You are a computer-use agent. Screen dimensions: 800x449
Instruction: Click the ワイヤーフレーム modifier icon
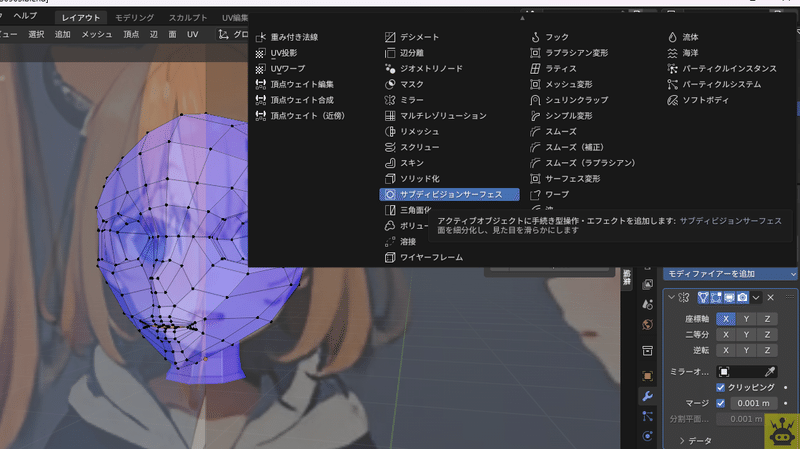[x=390, y=258]
